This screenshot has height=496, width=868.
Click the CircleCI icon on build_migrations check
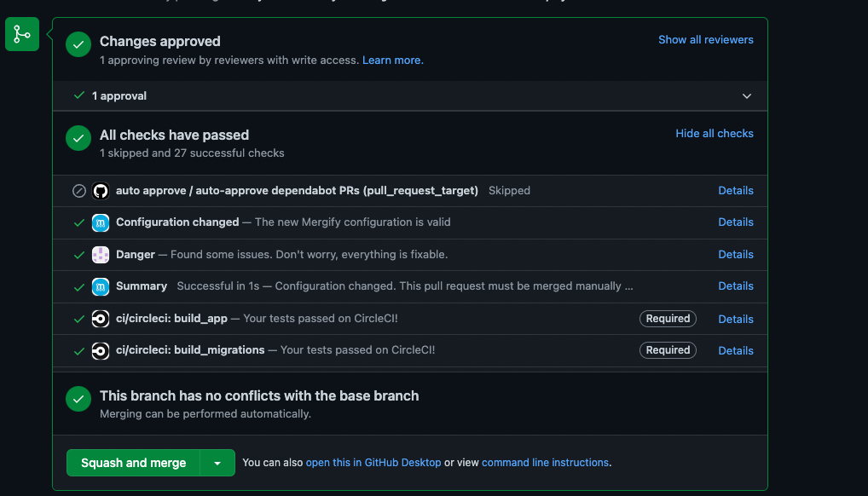point(100,350)
